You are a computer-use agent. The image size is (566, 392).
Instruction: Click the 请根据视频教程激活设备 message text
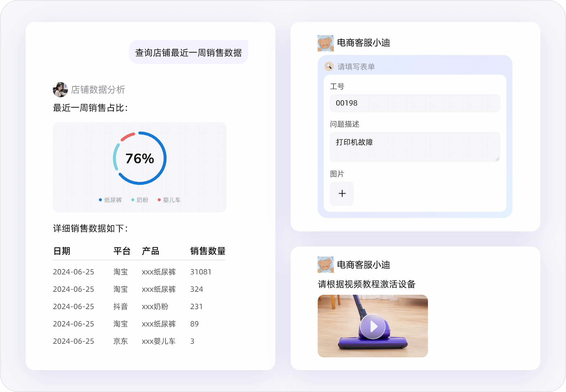[366, 284]
